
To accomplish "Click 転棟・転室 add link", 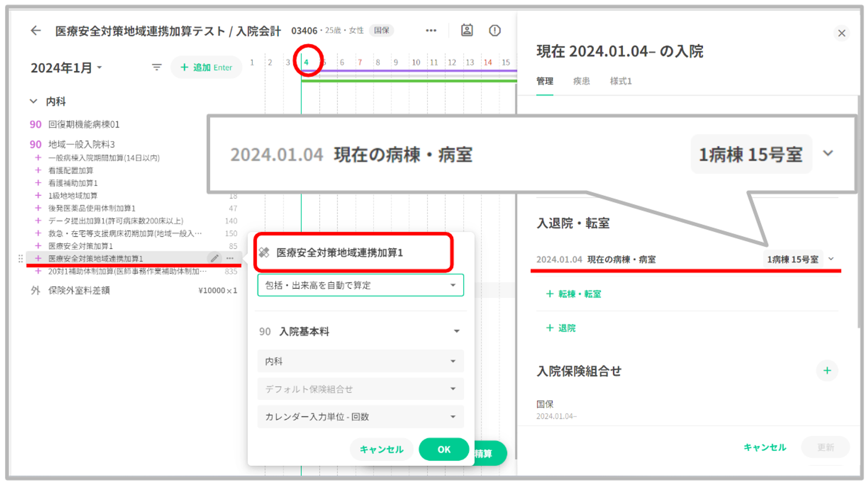I will click(573, 294).
